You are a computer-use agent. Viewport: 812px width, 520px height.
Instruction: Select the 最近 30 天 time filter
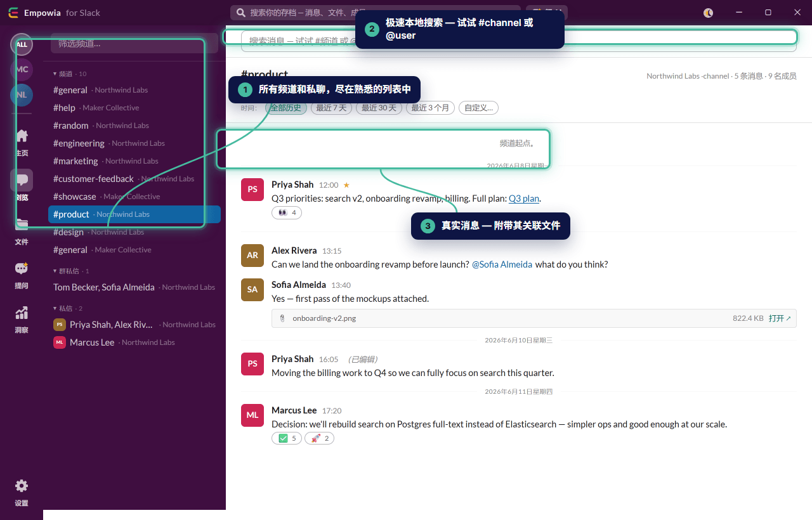coord(379,108)
